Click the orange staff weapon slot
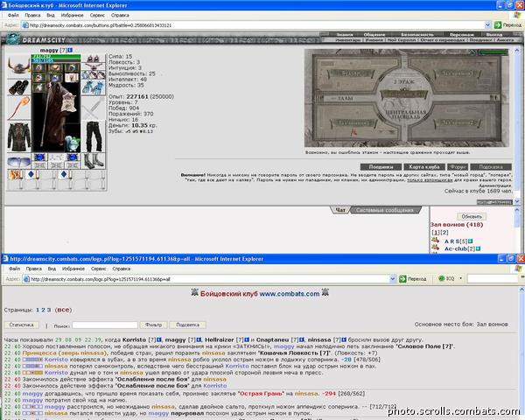Screen dimensions: 525x420 point(18,108)
